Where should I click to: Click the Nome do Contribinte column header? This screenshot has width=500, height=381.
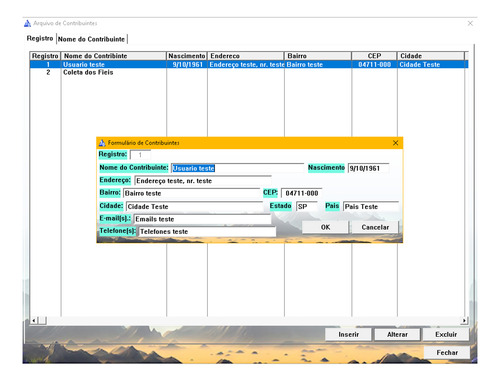[114, 56]
